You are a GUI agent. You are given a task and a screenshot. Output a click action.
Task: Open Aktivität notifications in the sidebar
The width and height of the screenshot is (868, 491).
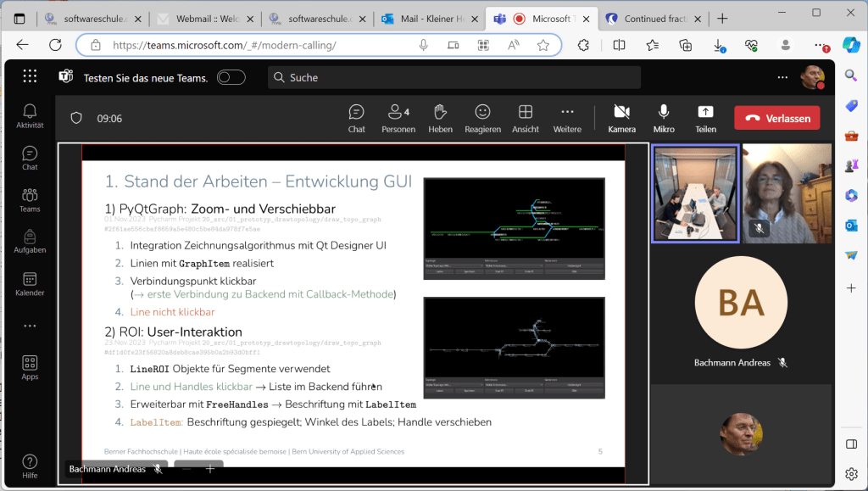(30, 116)
